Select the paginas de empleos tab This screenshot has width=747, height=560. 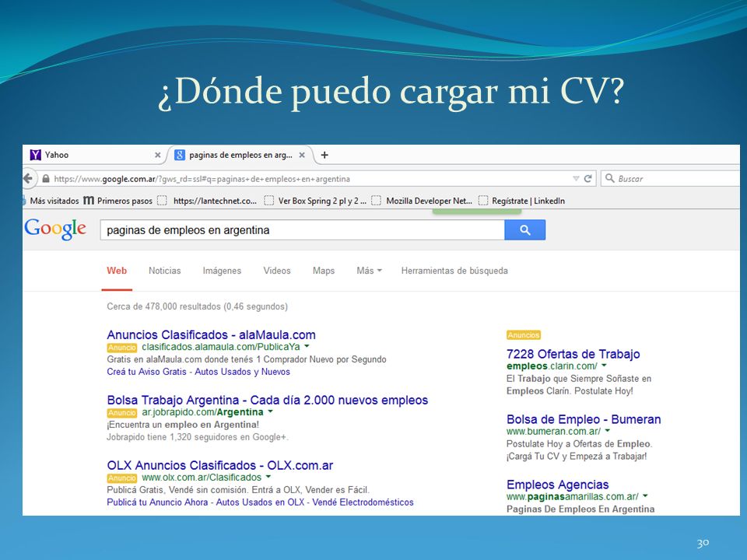(240, 155)
